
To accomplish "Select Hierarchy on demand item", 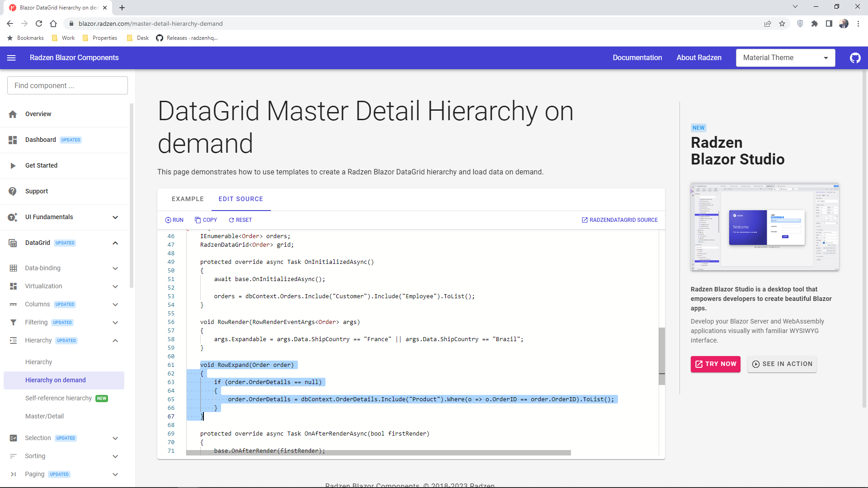I will (x=64, y=380).
